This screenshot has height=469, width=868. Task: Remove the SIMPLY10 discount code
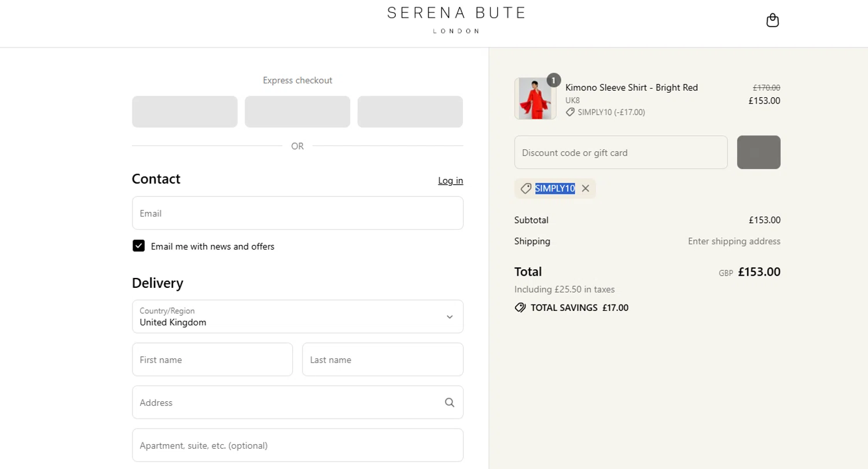point(586,188)
